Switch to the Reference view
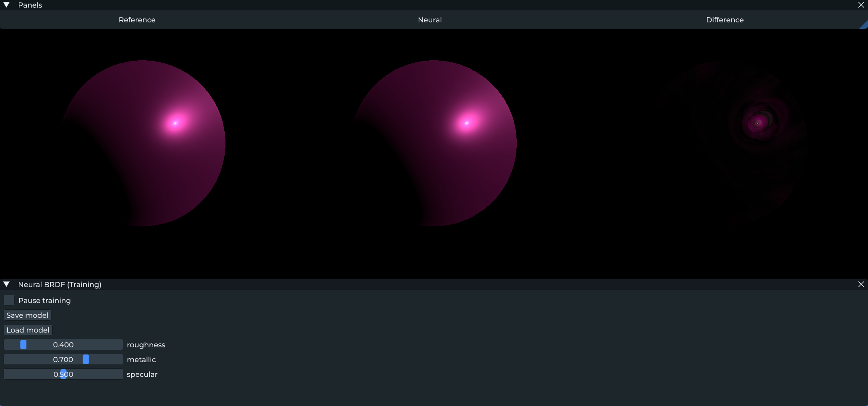 tap(137, 20)
